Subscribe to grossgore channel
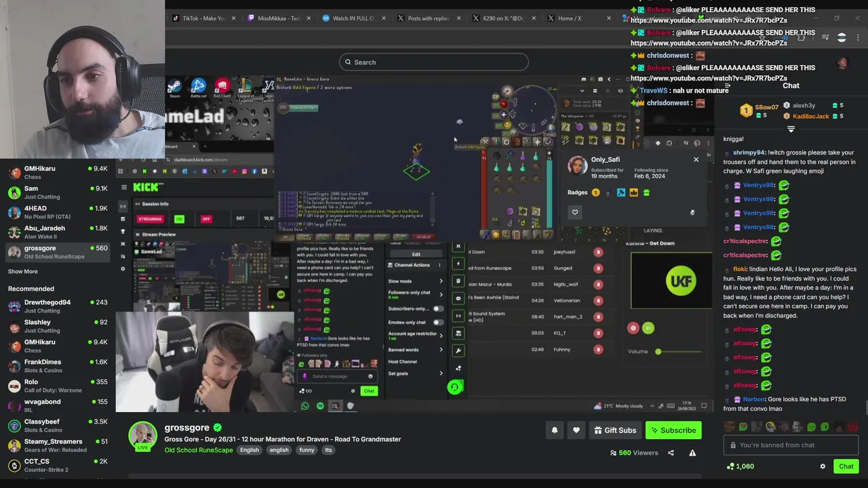Image resolution: width=868 pixels, height=488 pixels. pos(673,430)
